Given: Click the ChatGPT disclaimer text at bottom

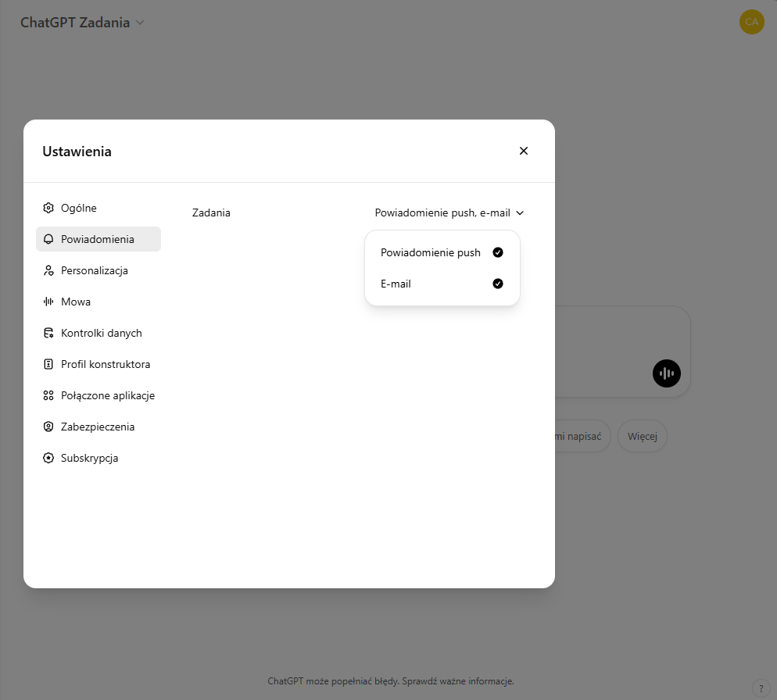Looking at the screenshot, I should click(x=391, y=681).
